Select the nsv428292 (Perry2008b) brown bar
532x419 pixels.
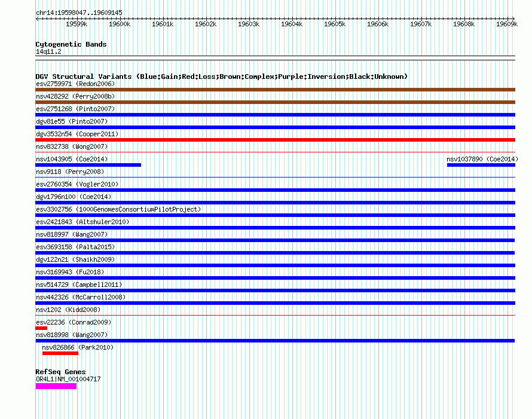(275, 102)
